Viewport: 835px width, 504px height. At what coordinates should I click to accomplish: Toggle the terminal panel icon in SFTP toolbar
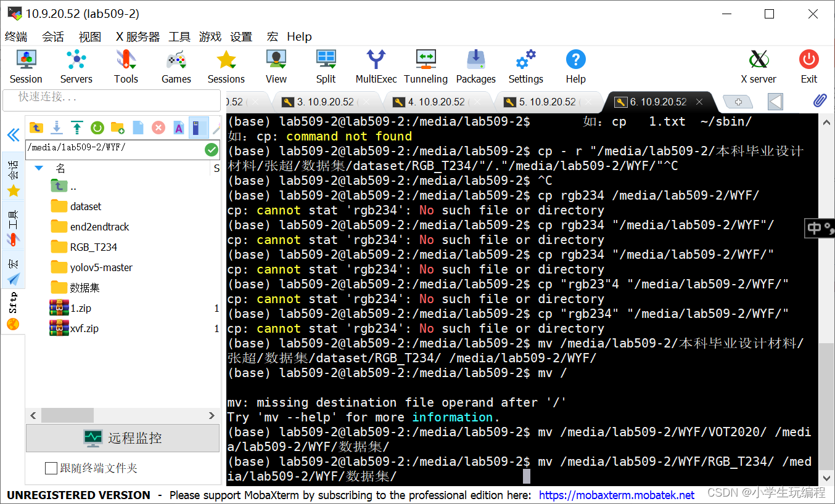pyautogui.click(x=198, y=128)
